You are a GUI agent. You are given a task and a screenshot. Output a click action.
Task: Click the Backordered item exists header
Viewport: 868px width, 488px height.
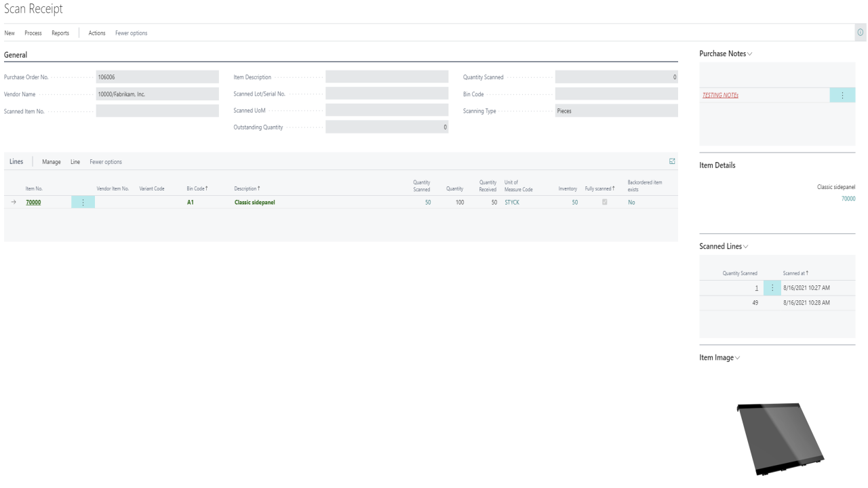coord(645,186)
